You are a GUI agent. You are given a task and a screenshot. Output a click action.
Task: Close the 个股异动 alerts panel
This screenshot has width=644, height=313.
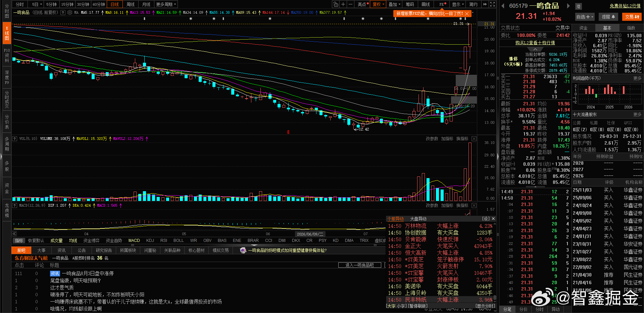(x=493, y=219)
